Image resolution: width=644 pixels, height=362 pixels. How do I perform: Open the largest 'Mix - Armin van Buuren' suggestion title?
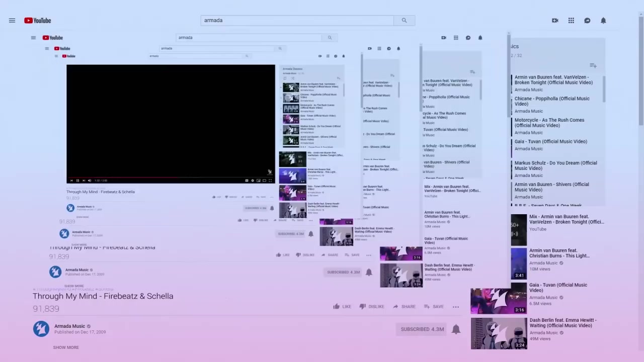tap(567, 219)
